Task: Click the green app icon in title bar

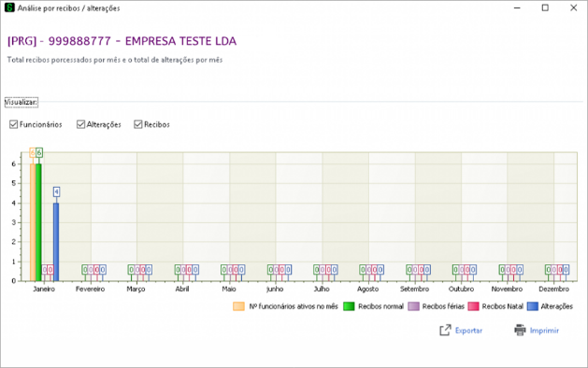Action: (x=9, y=7)
